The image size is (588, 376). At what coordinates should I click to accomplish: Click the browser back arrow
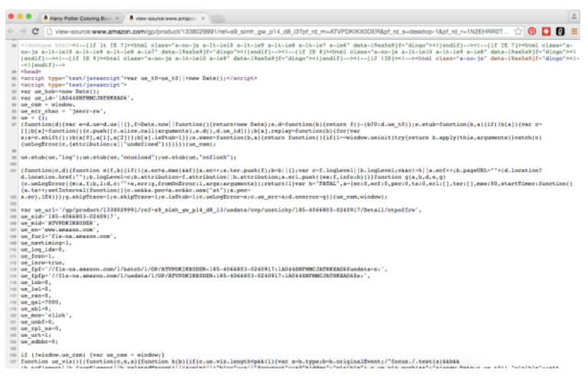click(9, 32)
